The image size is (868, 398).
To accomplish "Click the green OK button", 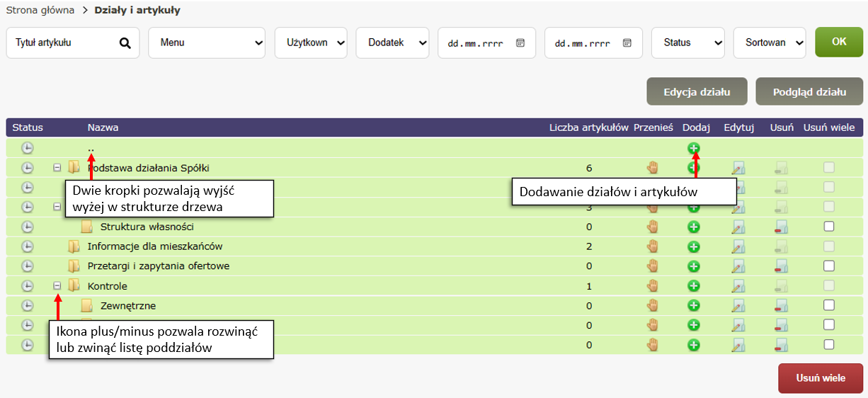I will click(838, 42).
